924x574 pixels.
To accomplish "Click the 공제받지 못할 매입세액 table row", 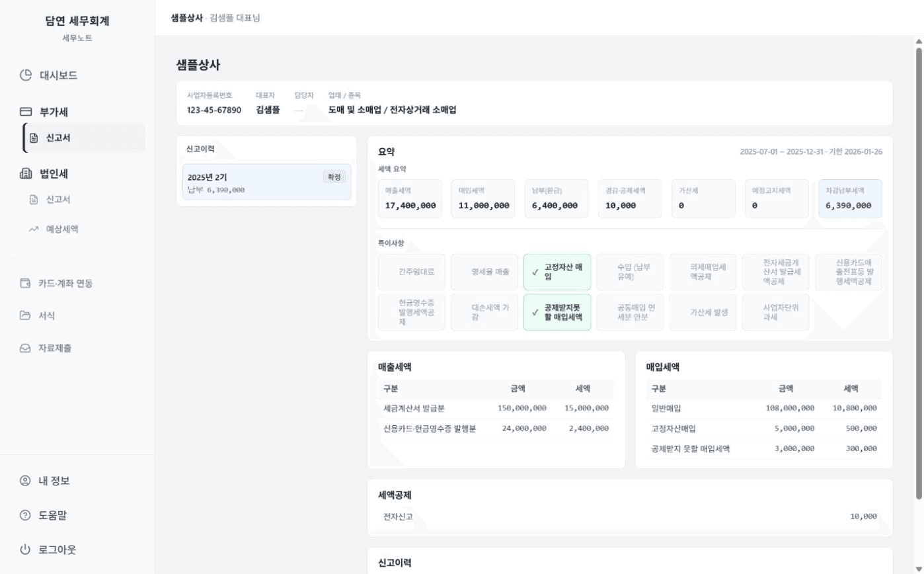I will click(x=764, y=448).
